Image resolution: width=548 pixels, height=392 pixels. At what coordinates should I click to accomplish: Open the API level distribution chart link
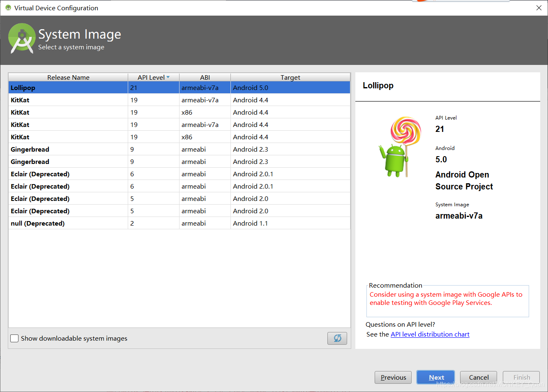430,334
